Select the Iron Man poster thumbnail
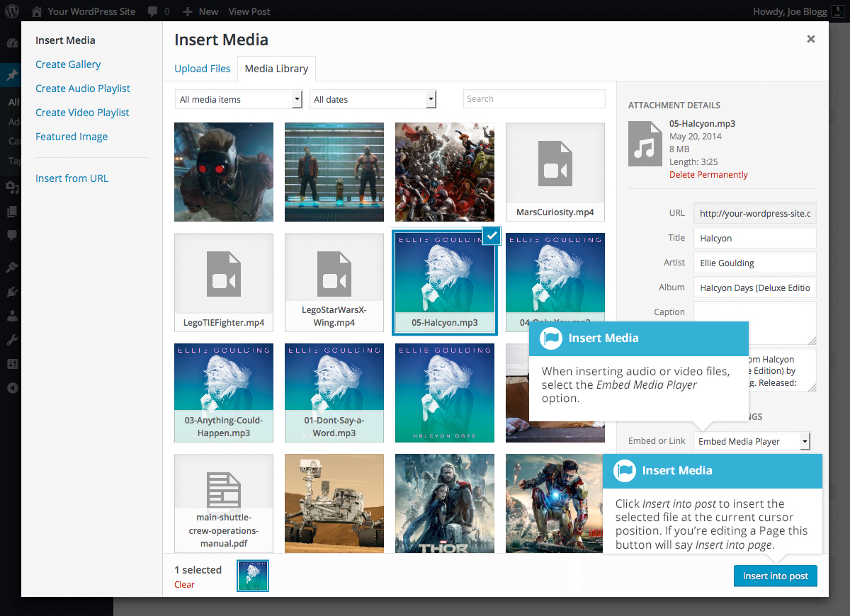The image size is (850, 616). pos(555,503)
